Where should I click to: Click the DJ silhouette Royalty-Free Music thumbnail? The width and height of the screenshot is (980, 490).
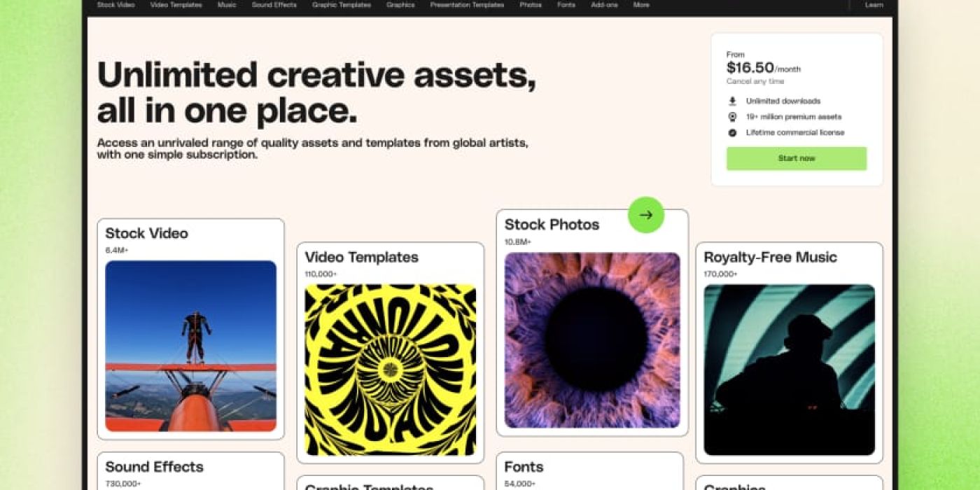pos(790,370)
